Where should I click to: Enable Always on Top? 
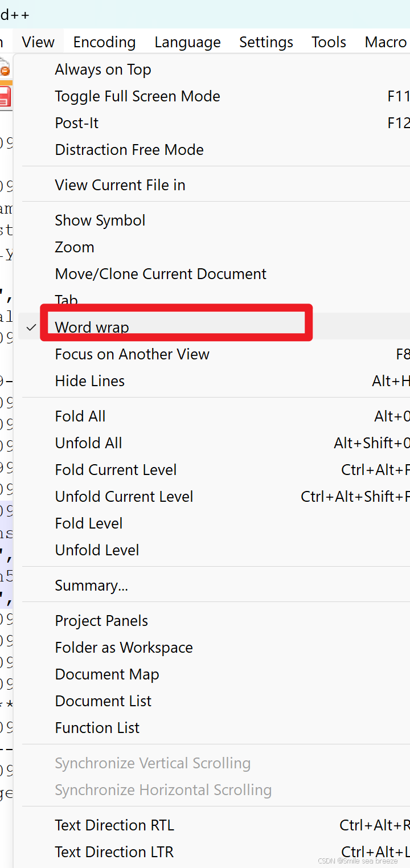pyautogui.click(x=102, y=69)
